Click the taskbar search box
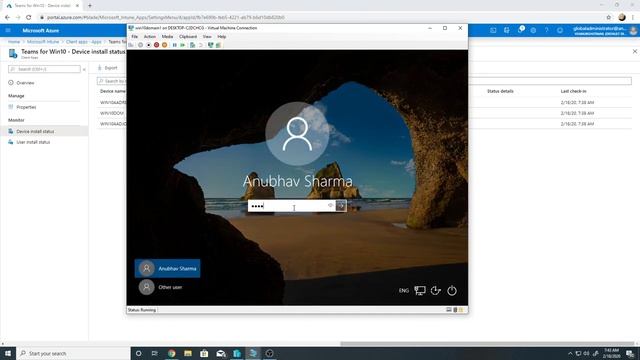This screenshot has height=360, width=640. (x=73, y=353)
